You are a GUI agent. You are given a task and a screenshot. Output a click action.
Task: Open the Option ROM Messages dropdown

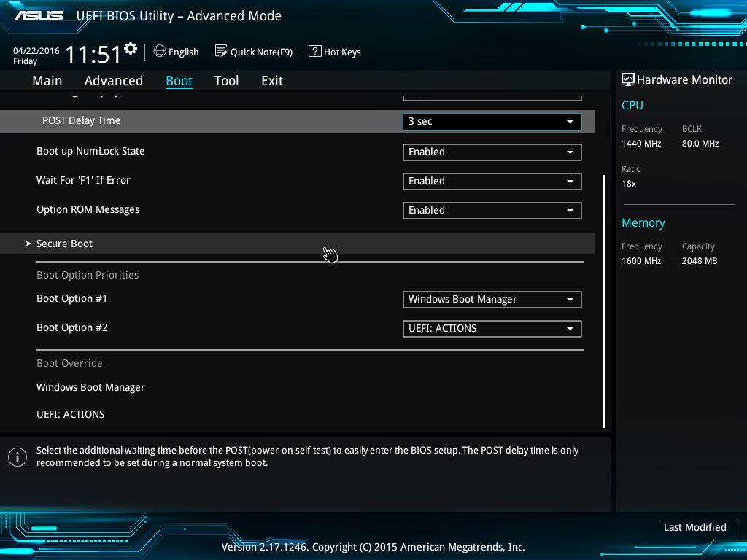pos(492,211)
